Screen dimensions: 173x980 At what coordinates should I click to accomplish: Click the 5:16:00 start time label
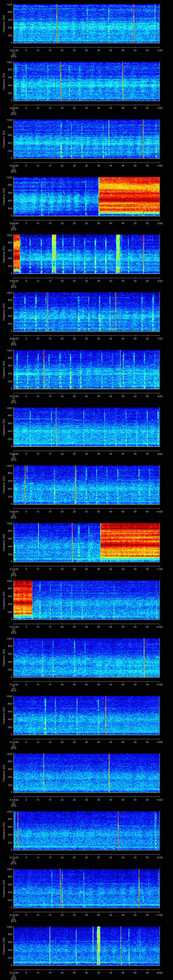14,915
